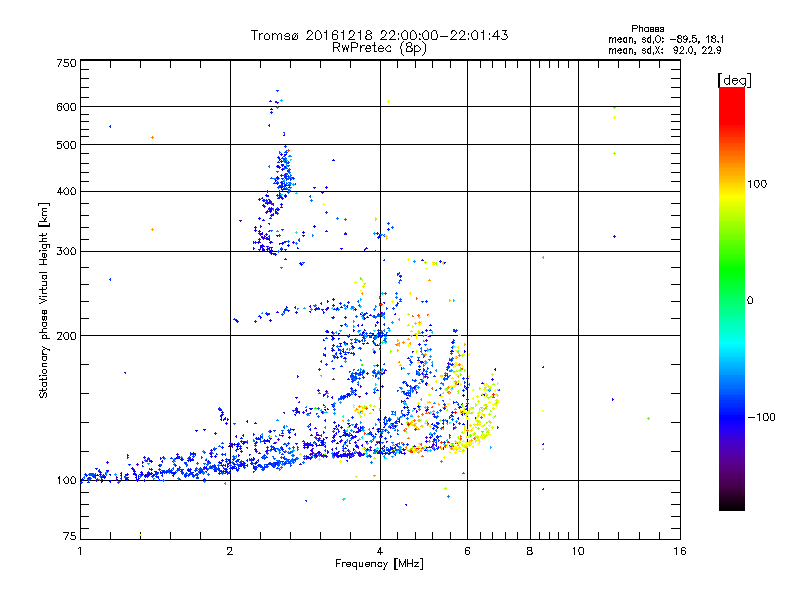Click colorbar tick label "-100"
This screenshot has height=600, width=800.
762,417
